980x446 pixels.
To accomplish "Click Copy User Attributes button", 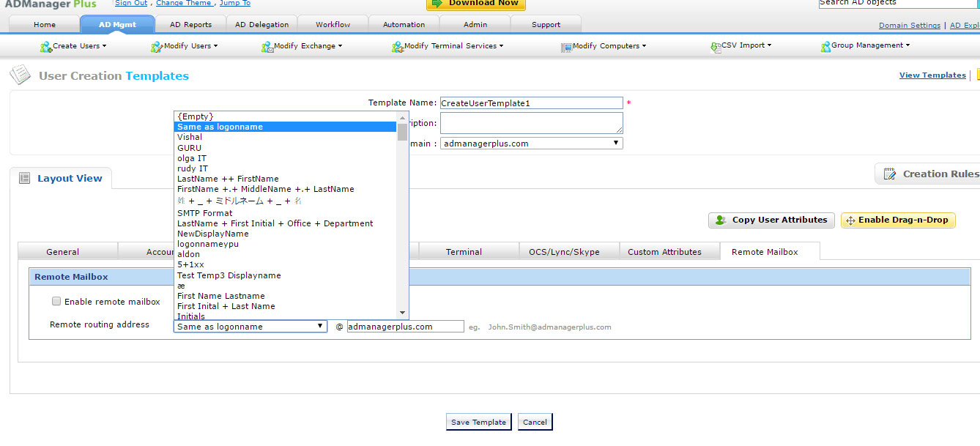I will 771,220.
